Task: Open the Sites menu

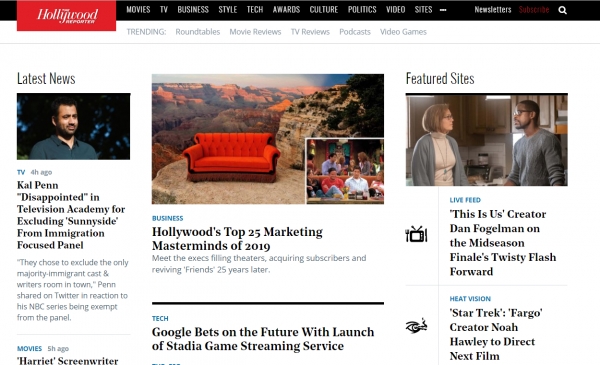Action: tap(423, 10)
